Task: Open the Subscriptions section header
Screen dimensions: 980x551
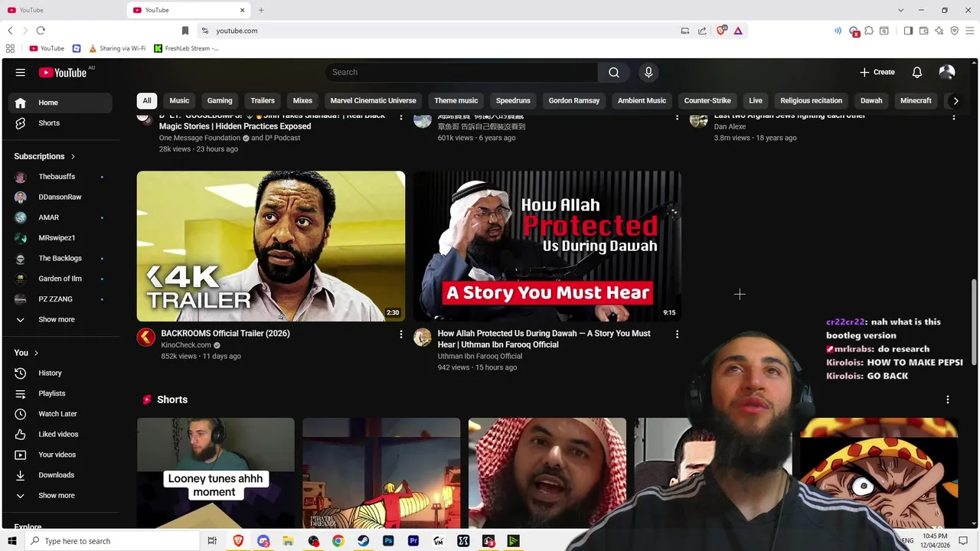Action: [x=45, y=156]
